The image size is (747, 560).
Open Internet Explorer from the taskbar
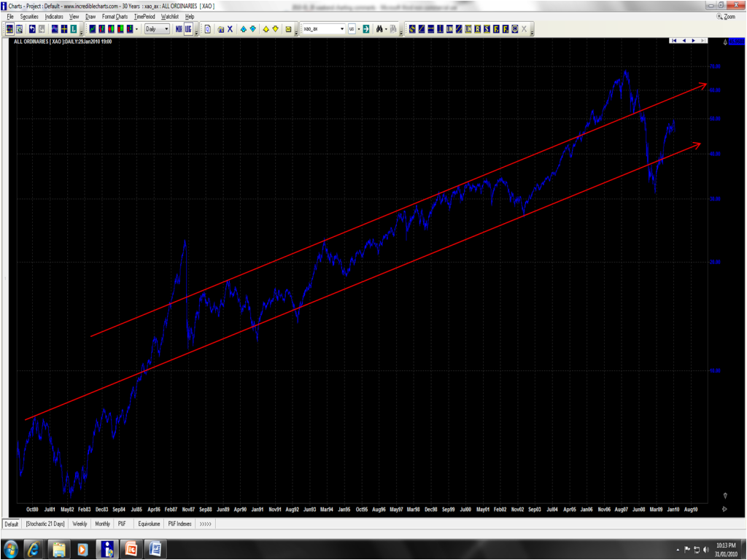pyautogui.click(x=33, y=550)
